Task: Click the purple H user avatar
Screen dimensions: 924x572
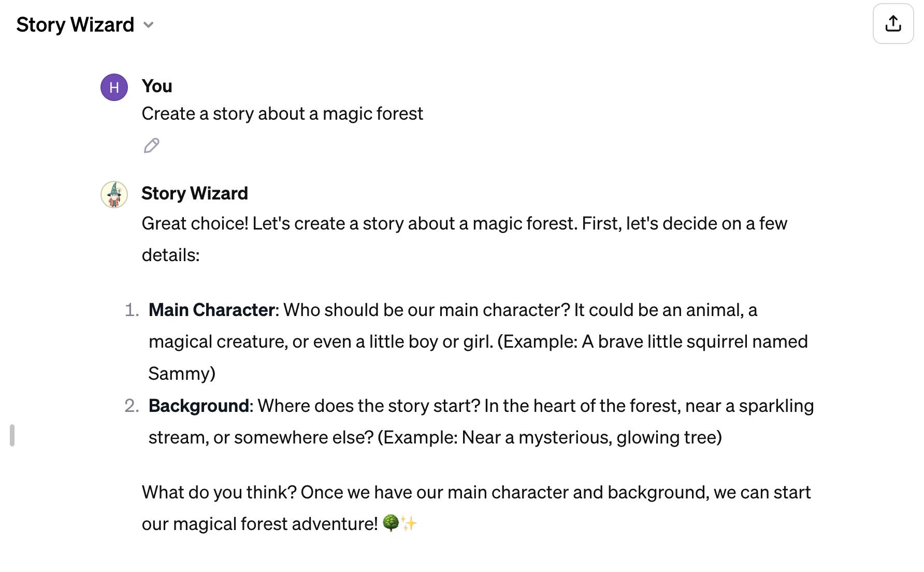Action: click(x=114, y=87)
